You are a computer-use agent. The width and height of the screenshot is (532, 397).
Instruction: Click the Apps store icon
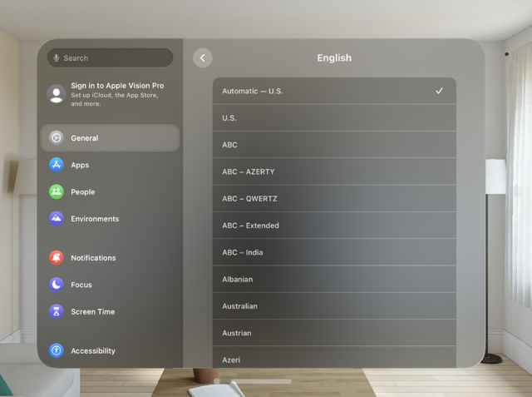pos(56,165)
